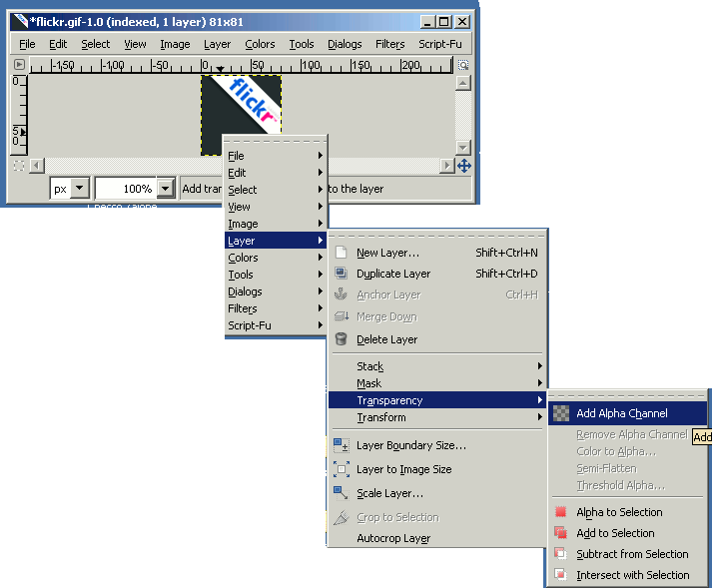The image size is (712, 588).
Task: Click the horizontal scrollbar left arrow
Action: click(37, 166)
